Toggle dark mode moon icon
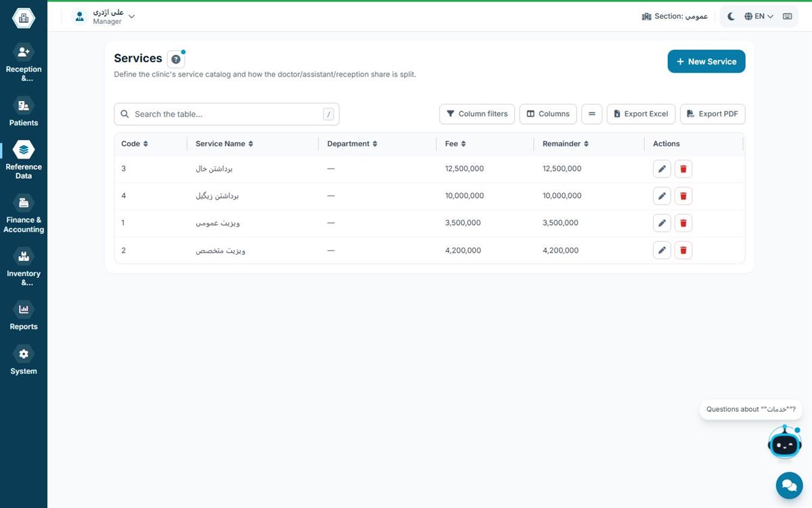The image size is (812, 508). pyautogui.click(x=731, y=16)
